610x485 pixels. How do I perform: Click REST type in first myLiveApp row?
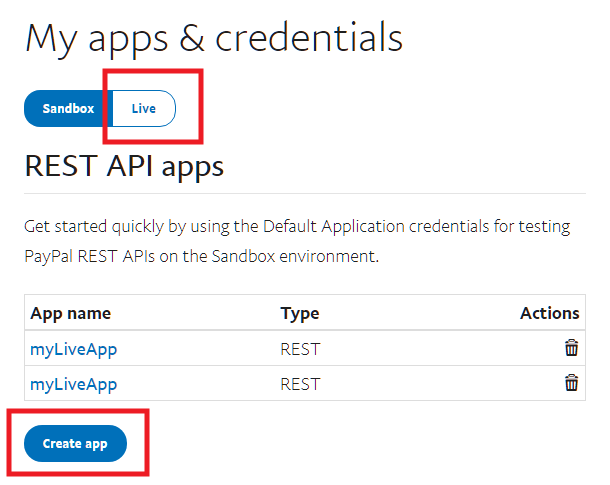click(x=300, y=349)
